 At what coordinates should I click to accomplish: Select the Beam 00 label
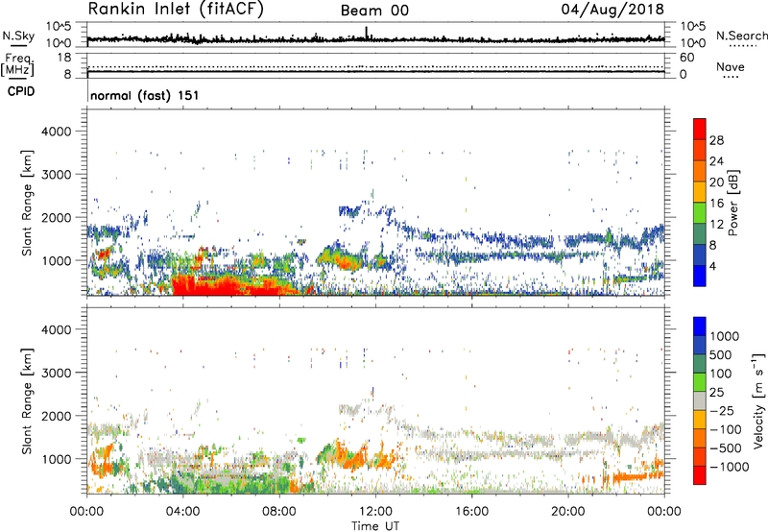pyautogui.click(x=374, y=11)
